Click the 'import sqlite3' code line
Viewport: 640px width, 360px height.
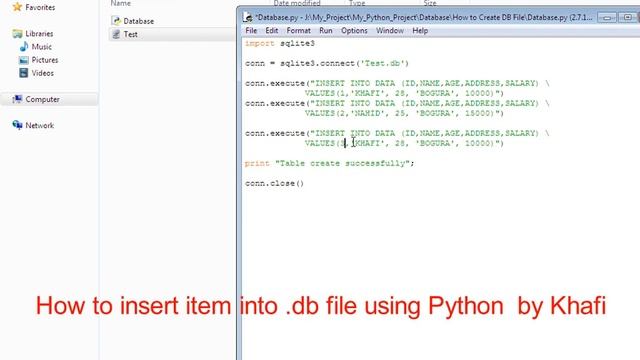point(280,43)
